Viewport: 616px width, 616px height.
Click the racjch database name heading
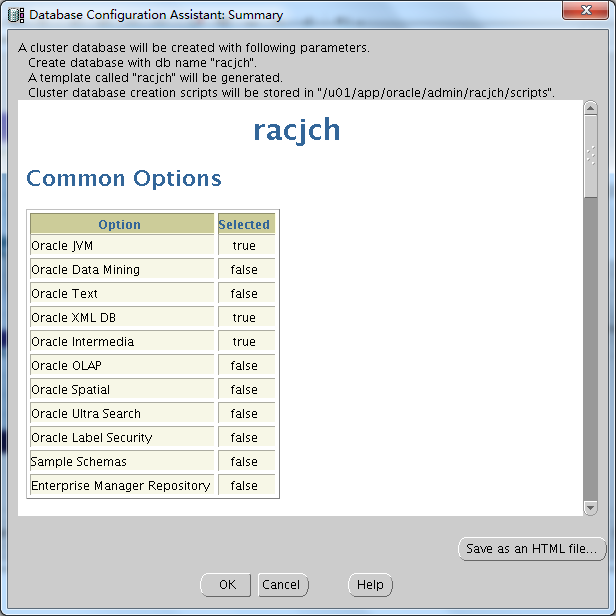click(297, 130)
